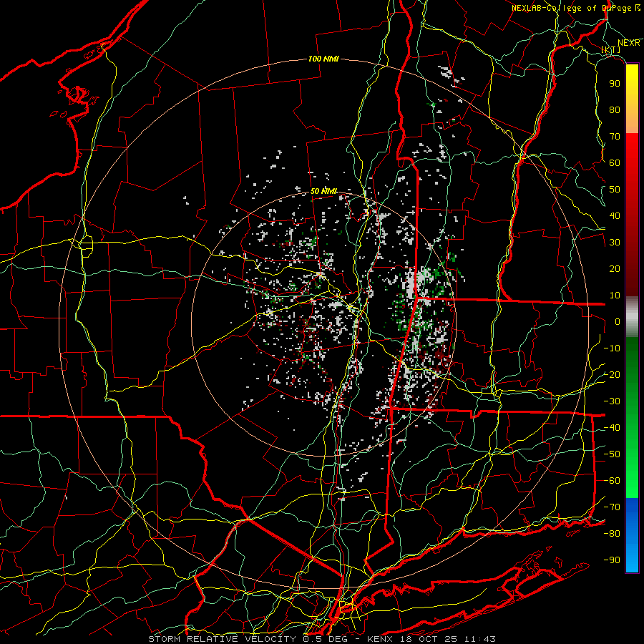Image resolution: width=644 pixels, height=644 pixels.
Task: Click the -70 value on velocity scale
Action: click(612, 507)
